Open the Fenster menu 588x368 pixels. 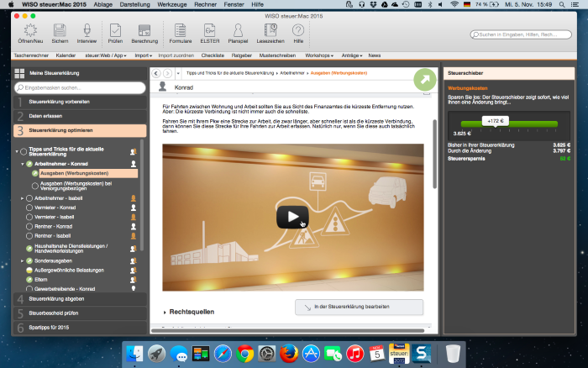(x=234, y=4)
